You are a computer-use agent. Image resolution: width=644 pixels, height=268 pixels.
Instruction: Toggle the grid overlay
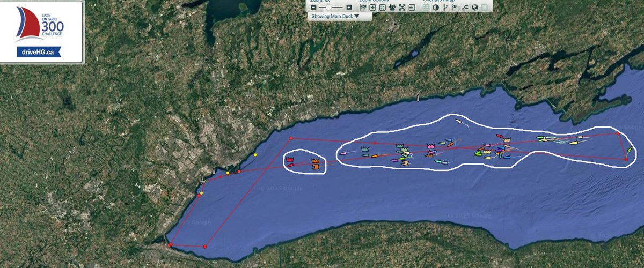(426, 8)
